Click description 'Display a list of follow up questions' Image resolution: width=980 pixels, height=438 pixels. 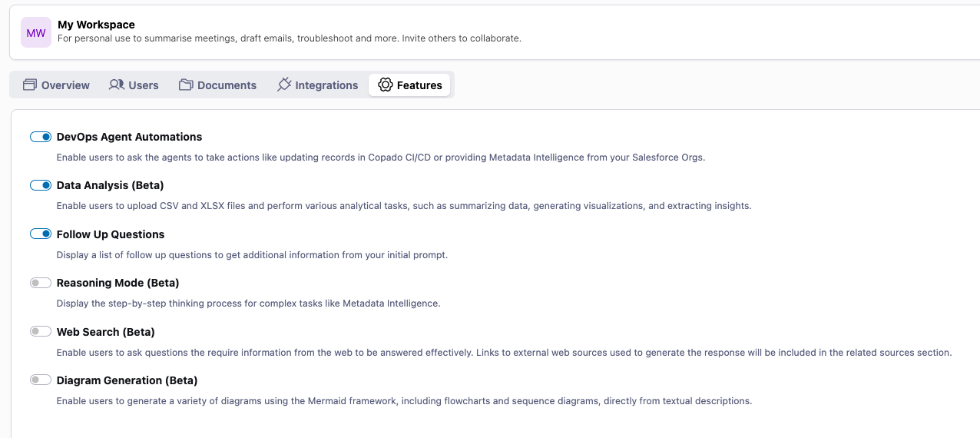252,254
